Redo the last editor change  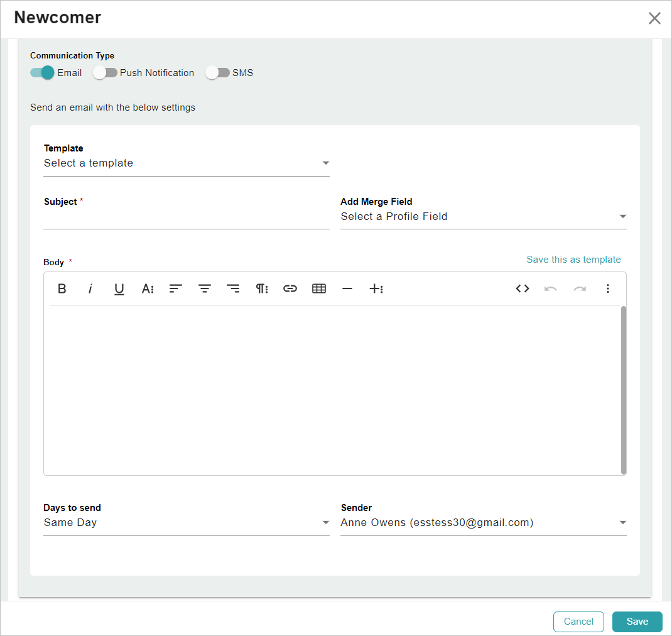click(580, 288)
